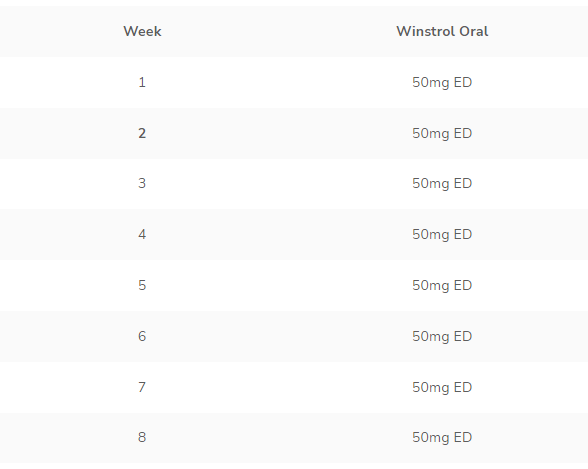Screen dimensions: 588x469
Task: Click the 50mg ED dose for week 3
Action: click(x=442, y=184)
